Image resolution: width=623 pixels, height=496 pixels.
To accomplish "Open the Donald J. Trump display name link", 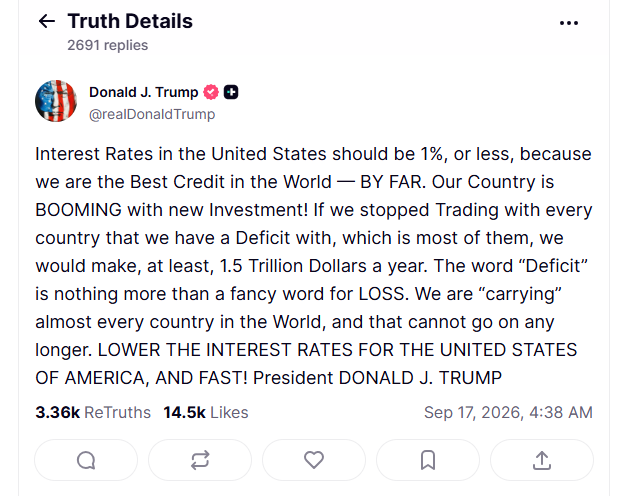I will (143, 92).
